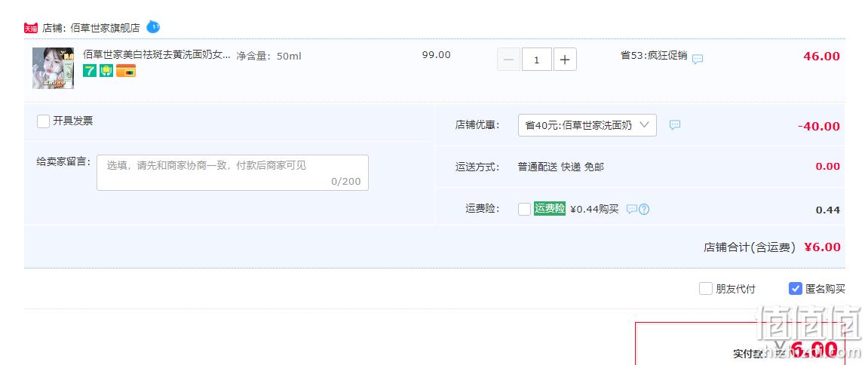The image size is (868, 365).
Task: Tick the 运费险 purchase checkbox
Action: [x=524, y=210]
